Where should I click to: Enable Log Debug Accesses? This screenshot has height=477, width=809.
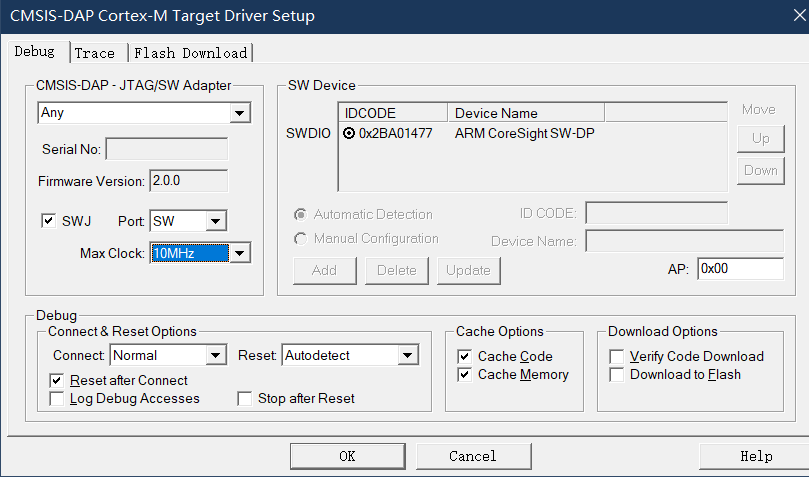click(57, 399)
